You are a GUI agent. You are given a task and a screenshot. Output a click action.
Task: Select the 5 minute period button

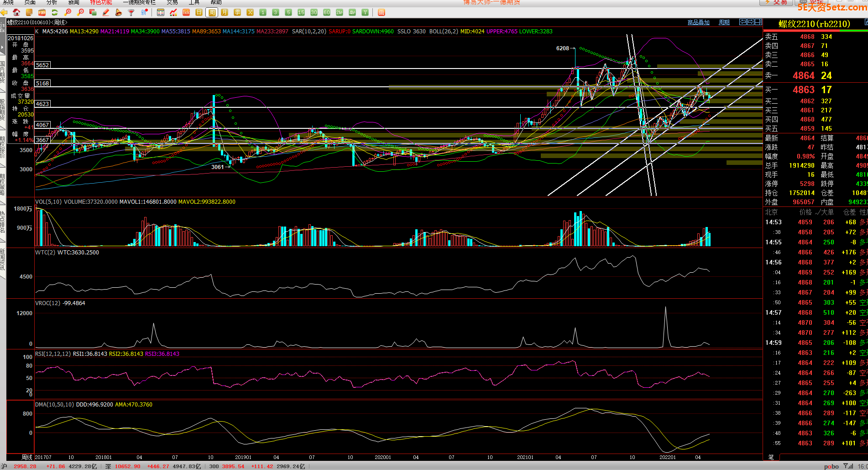point(288,12)
